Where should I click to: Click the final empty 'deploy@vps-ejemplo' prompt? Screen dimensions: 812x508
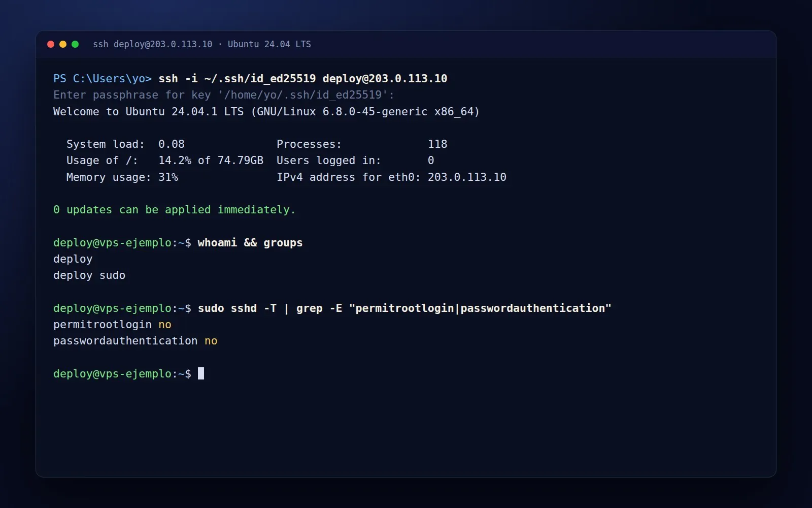point(122,374)
